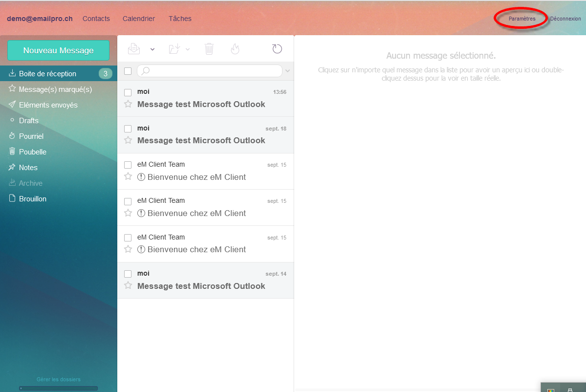Open sept. 14 Message test Microsoft Outlook
The width and height of the screenshot is (586, 392).
tap(206, 280)
